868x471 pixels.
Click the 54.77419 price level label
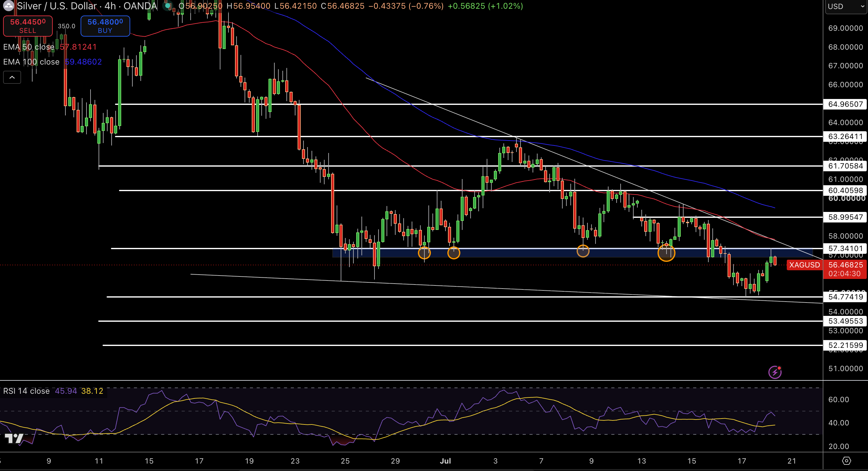[x=845, y=297]
